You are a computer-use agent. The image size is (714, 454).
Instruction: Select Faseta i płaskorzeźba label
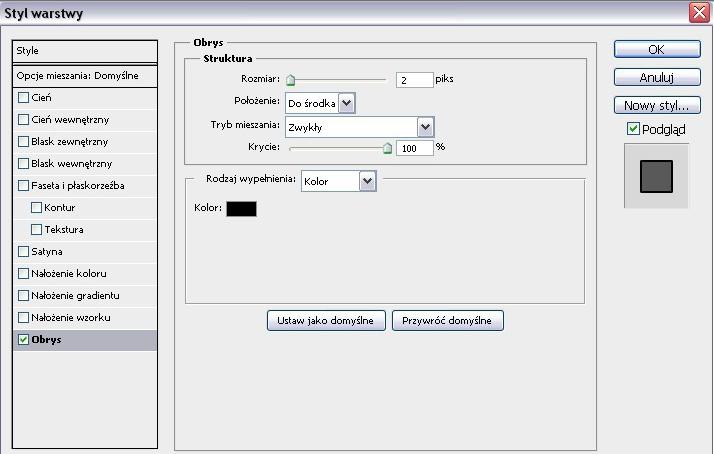[x=78, y=186]
